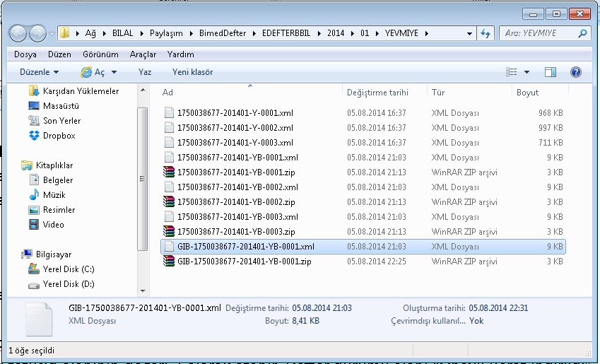600x364 pixels.
Task: Open recent locations dropdown beside Forward button
Action: tap(52, 34)
